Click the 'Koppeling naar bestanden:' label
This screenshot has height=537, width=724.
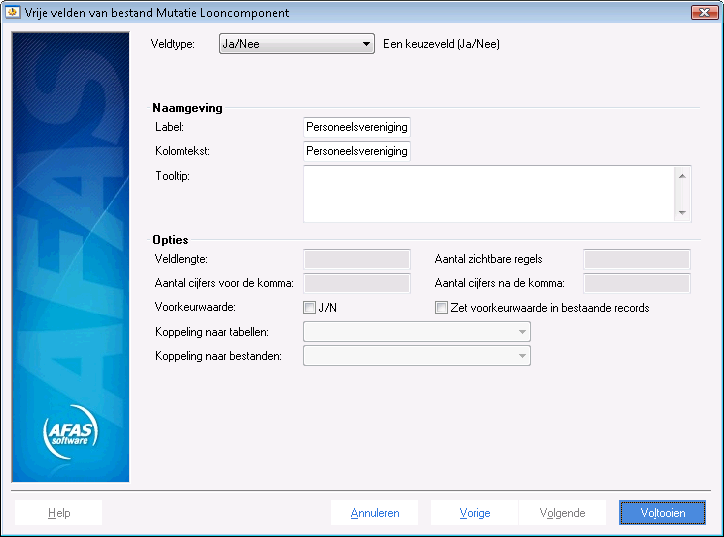[x=218, y=356]
